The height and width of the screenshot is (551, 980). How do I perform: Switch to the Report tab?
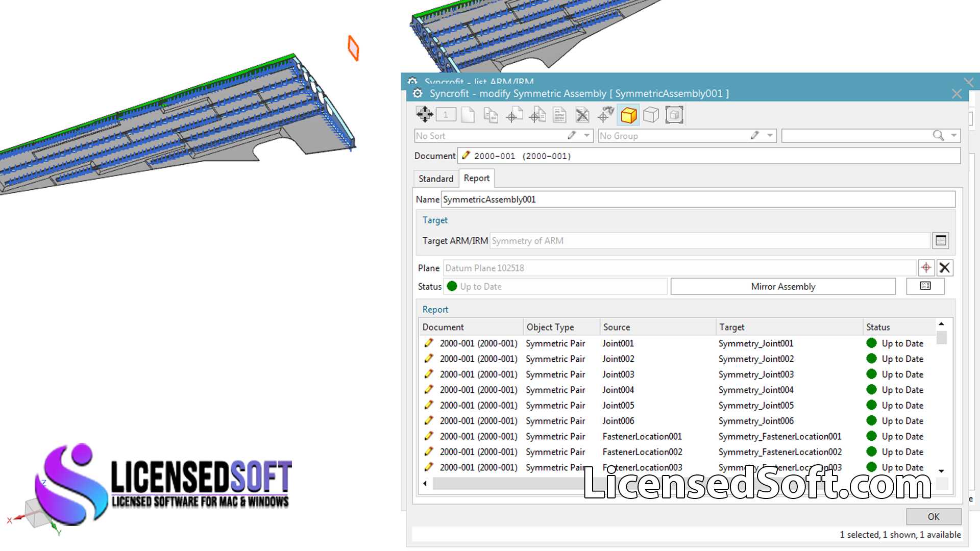pos(477,178)
